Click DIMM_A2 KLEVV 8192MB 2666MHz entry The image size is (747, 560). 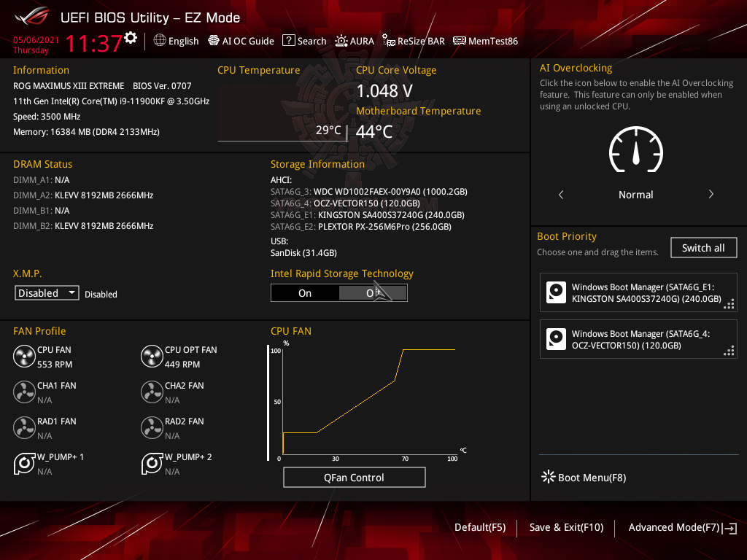[x=83, y=195]
